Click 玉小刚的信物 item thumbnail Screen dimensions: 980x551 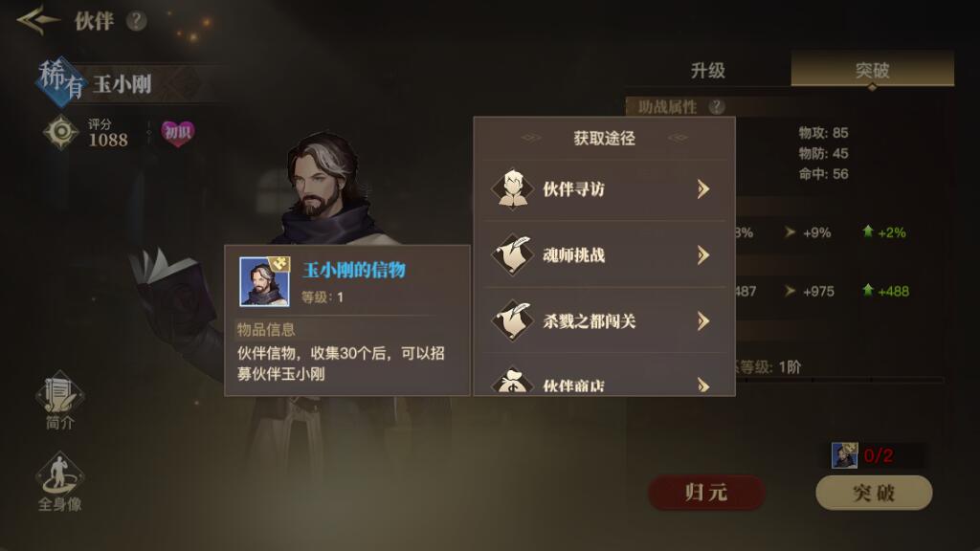pyautogui.click(x=264, y=281)
